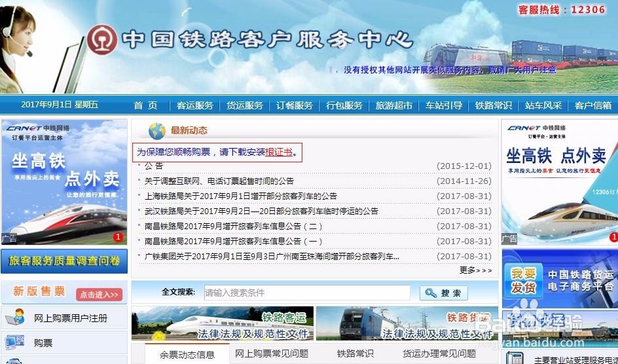The height and width of the screenshot is (364, 618).
Task: Open 关于调整互联网、电话订票起售时间的公告
Action: 219,181
